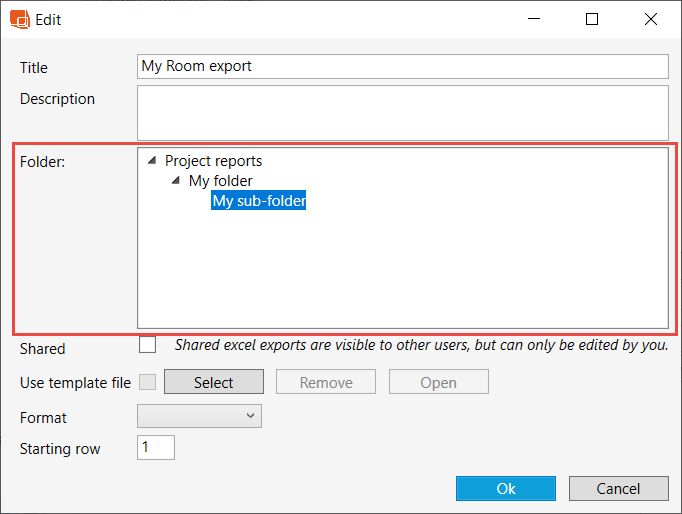
Task: Maximize the Edit dialog window
Action: click(x=592, y=19)
